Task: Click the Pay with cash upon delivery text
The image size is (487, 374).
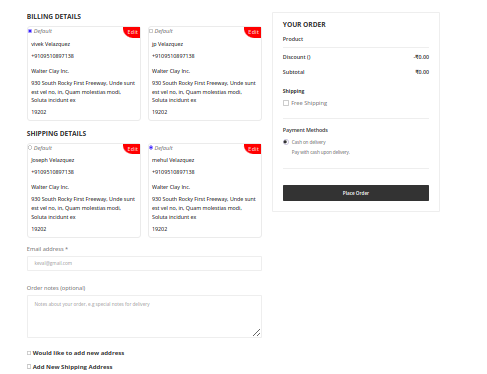Action: click(x=321, y=152)
